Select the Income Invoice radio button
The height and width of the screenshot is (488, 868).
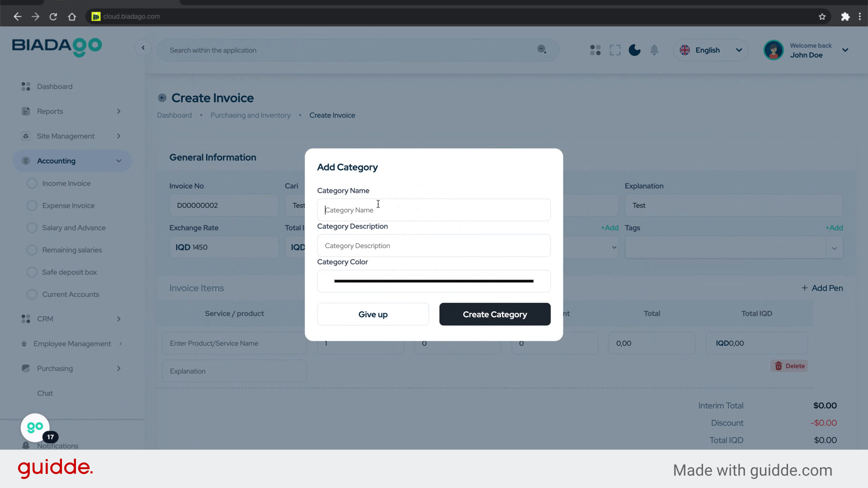point(32,183)
